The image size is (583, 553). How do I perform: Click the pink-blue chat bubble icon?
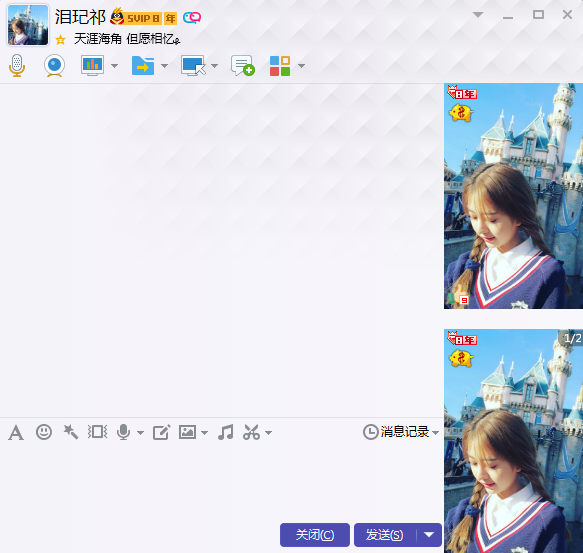click(192, 17)
